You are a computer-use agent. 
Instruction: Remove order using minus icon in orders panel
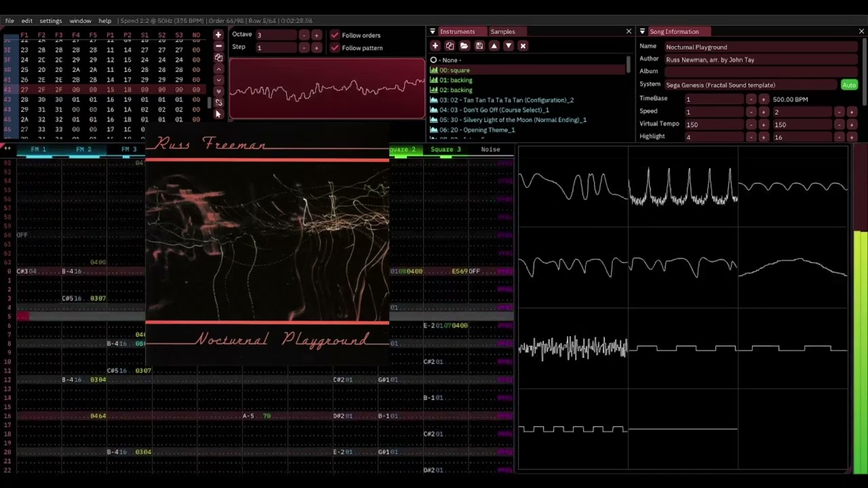[218, 46]
